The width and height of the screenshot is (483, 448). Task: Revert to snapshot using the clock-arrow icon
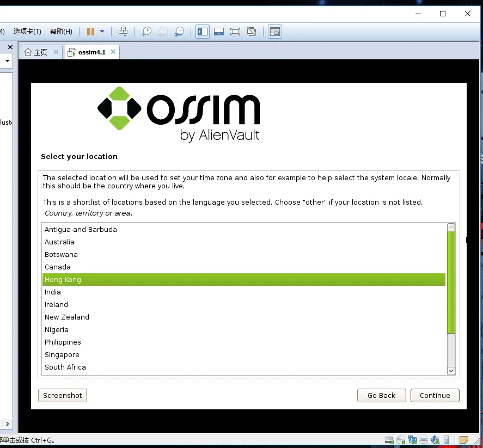tap(163, 32)
